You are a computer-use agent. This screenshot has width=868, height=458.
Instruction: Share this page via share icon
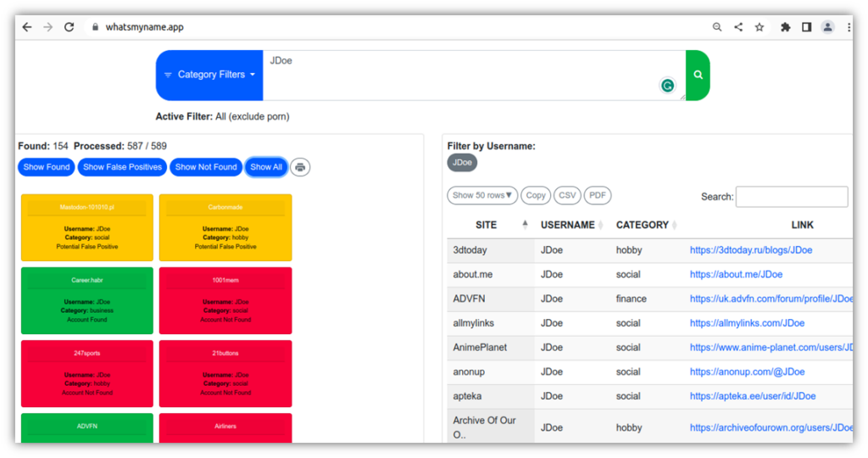pyautogui.click(x=738, y=26)
